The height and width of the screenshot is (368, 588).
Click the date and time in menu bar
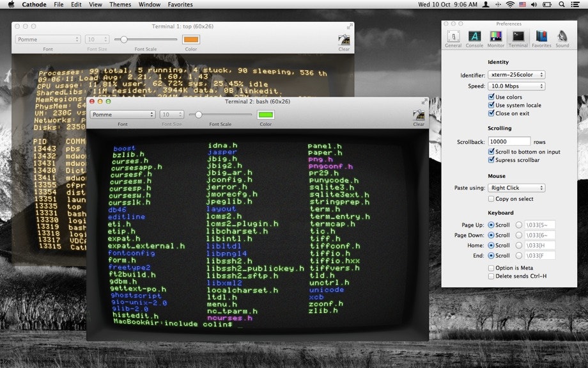tap(448, 4)
